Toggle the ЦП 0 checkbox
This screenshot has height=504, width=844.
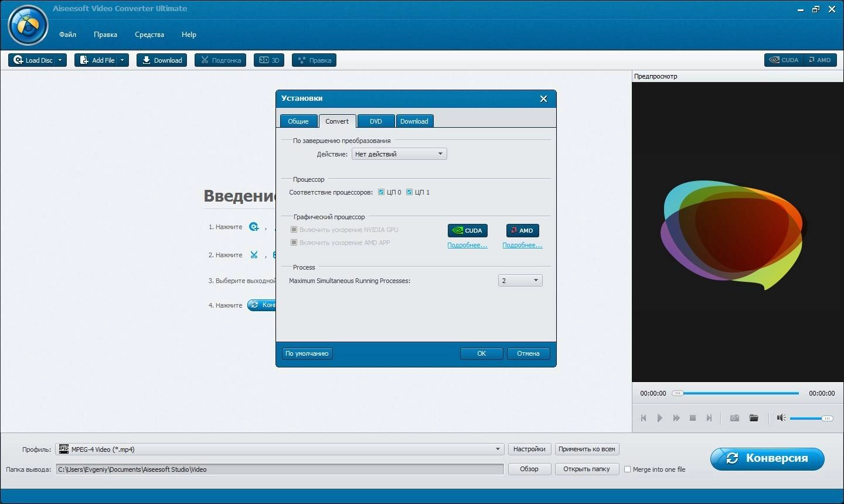381,192
